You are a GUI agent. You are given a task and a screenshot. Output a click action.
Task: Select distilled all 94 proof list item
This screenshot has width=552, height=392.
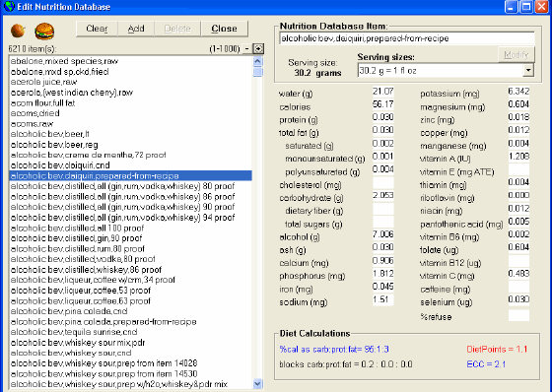[x=130, y=218]
